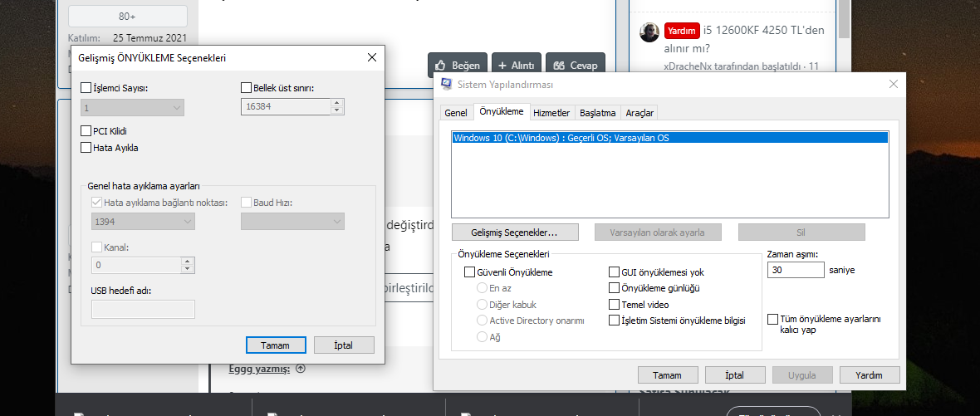Close the Gelişmiş ÖNYÜKLEME Seçenekleri dialog
This screenshot has height=416, width=980.
[371, 57]
